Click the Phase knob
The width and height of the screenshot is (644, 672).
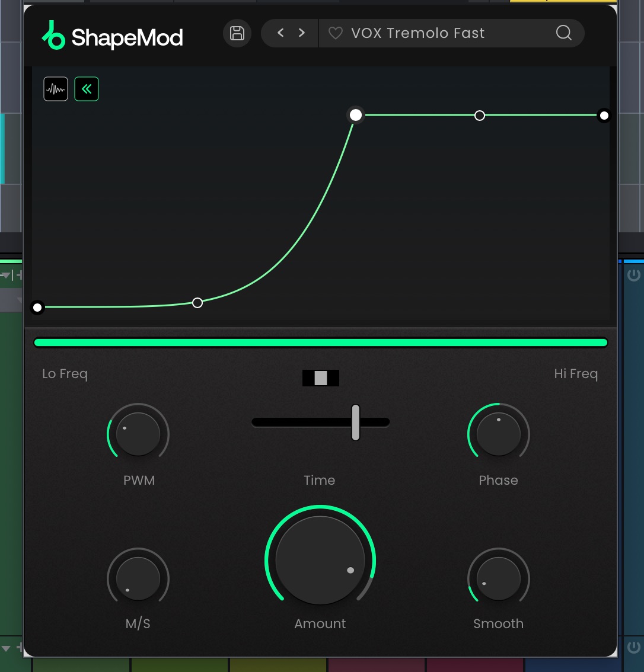coord(498,434)
